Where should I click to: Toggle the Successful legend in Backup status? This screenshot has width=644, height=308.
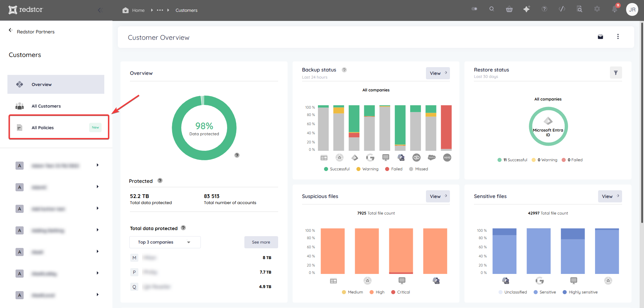(x=337, y=169)
